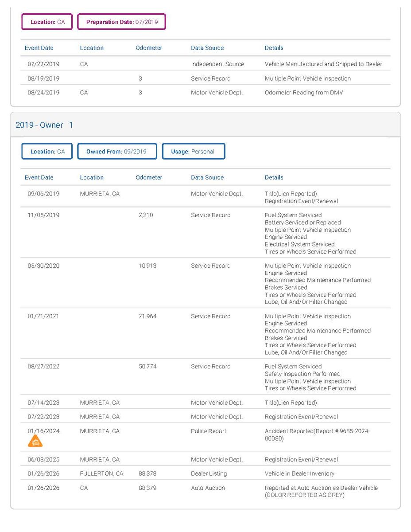Click Reported at Auto Auction as Dealer Vehicle

(x=321, y=488)
